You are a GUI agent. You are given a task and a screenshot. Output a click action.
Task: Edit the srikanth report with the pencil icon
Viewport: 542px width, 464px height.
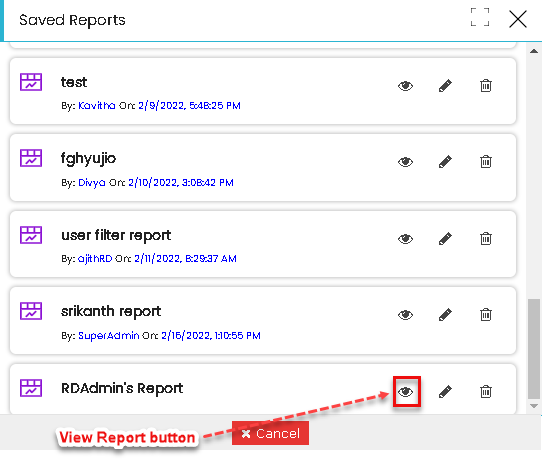click(x=445, y=315)
